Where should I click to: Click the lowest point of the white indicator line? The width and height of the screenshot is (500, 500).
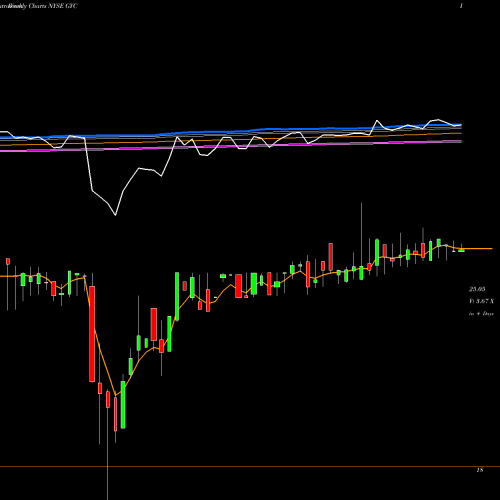point(116,215)
